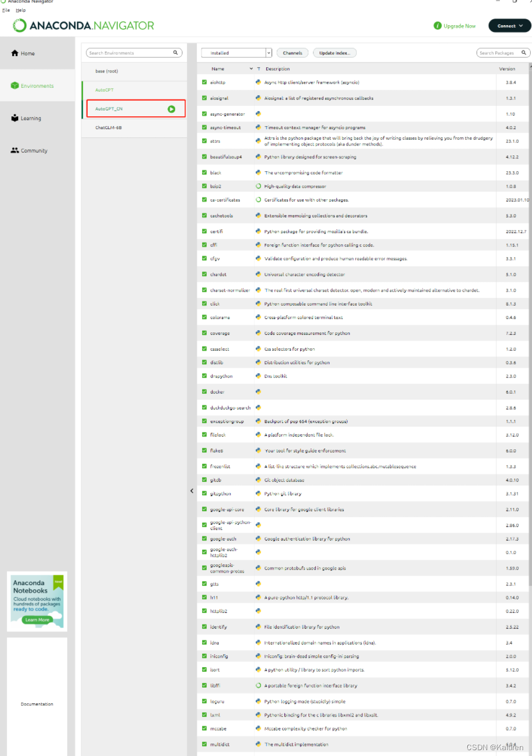Click the Description column header
532x756 pixels.
[277, 69]
